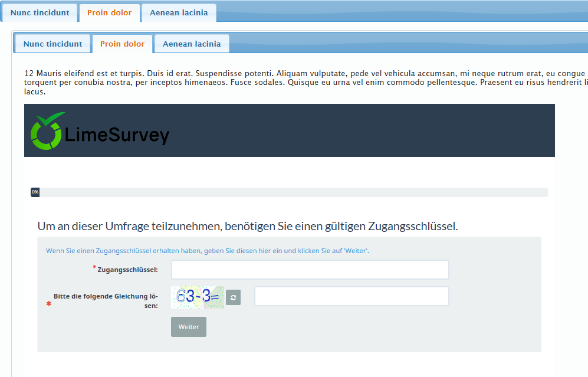Image resolution: width=588 pixels, height=377 pixels.
Task: Open the outer Nunc tincidunt tab
Action: pyautogui.click(x=40, y=12)
